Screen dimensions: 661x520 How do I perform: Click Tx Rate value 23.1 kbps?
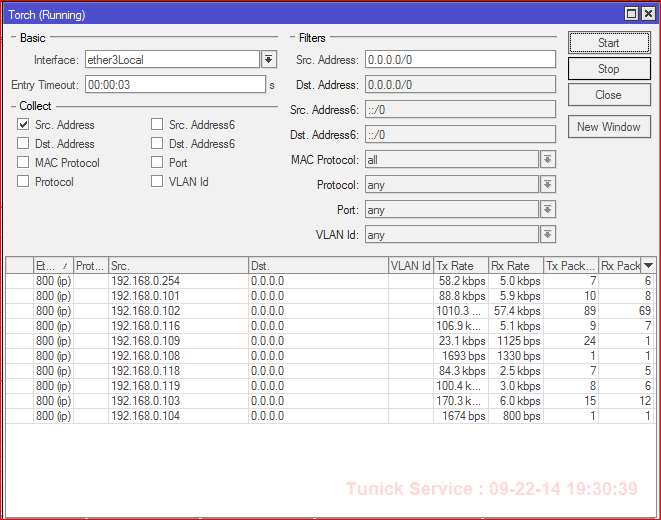(x=462, y=341)
